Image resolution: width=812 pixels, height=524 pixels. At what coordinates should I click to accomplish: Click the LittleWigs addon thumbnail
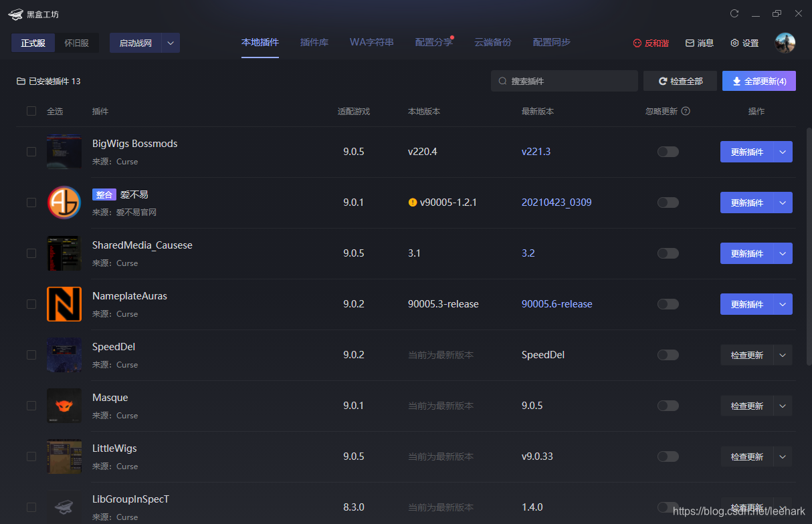pos(64,456)
